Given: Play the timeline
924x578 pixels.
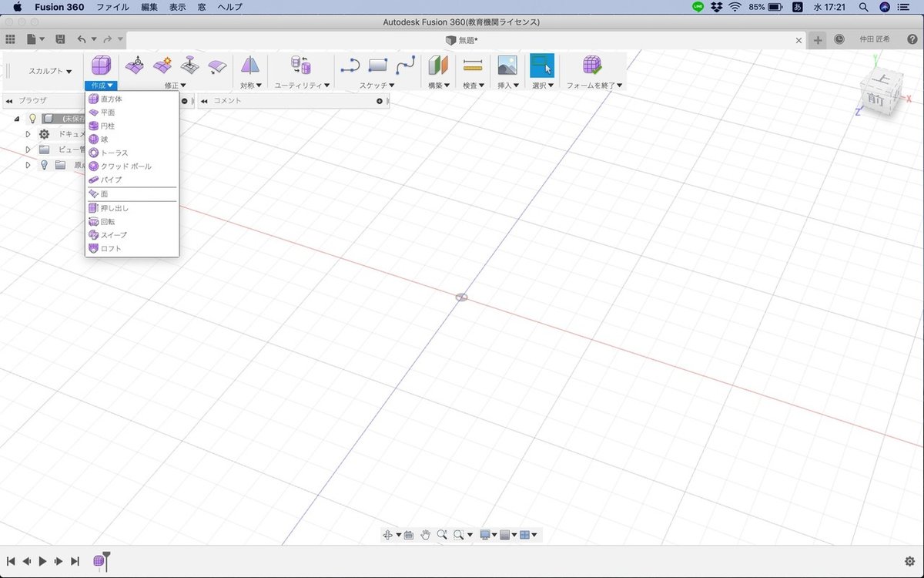Looking at the screenshot, I should 42,562.
